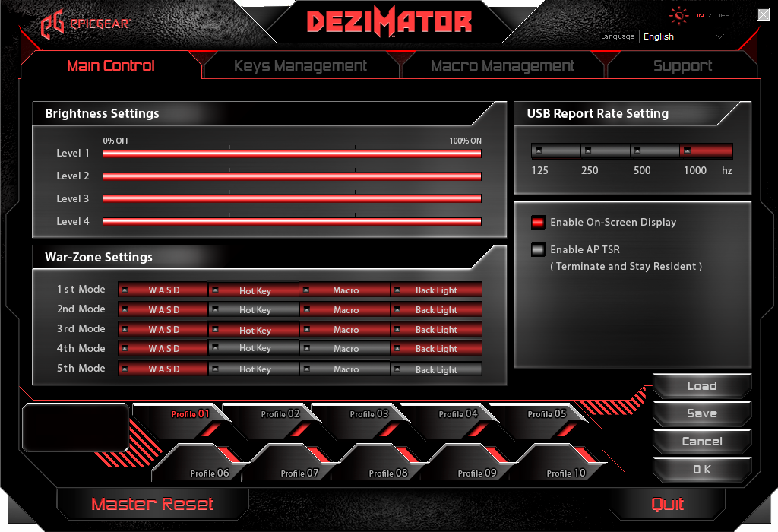Toggle Back Light for 1st Mode
This screenshot has height=532, width=778.
(x=436, y=290)
